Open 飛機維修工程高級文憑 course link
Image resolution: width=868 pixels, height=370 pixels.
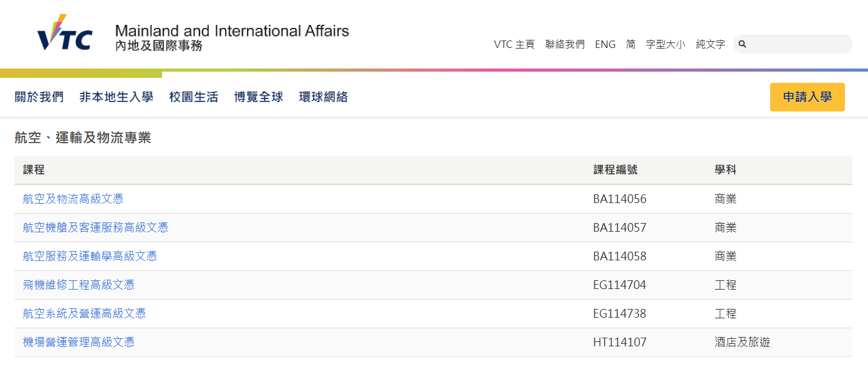[79, 285]
